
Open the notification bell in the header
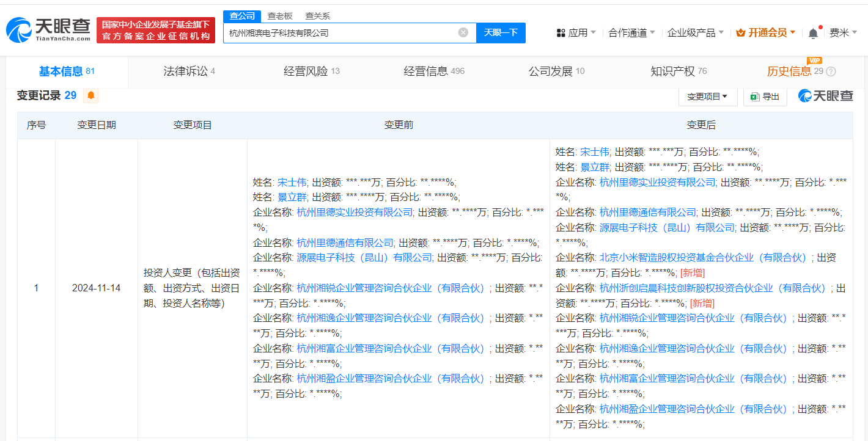(813, 33)
